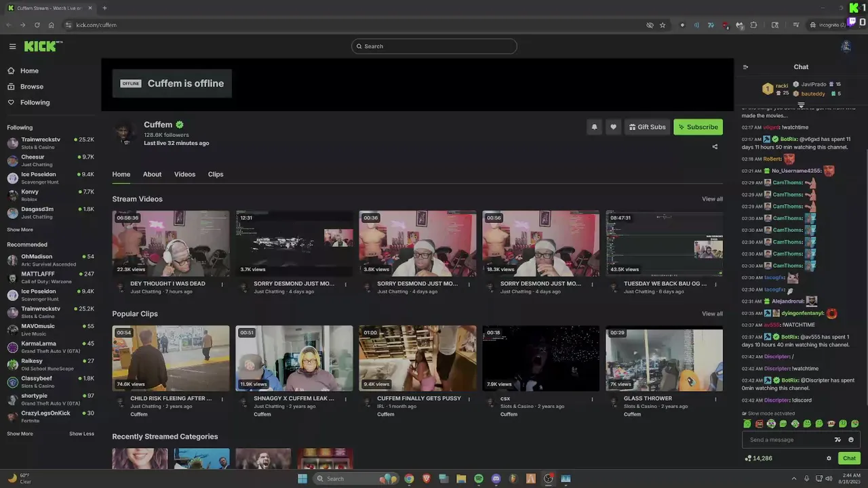Screen dimensions: 868x488
Task: Click View all for Popular Clips
Action: coord(712,314)
